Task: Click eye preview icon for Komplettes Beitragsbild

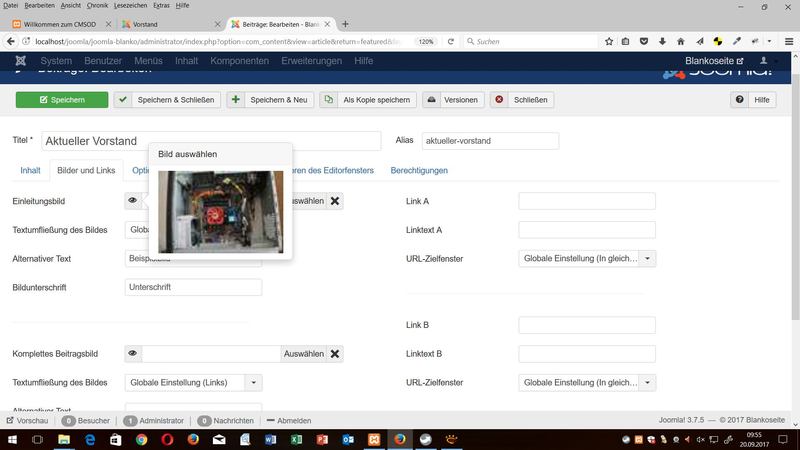Action: (x=133, y=353)
